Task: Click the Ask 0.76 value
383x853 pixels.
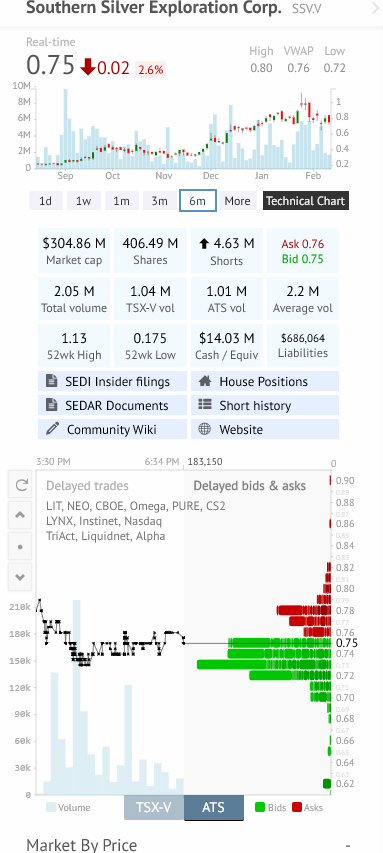Action: point(302,244)
